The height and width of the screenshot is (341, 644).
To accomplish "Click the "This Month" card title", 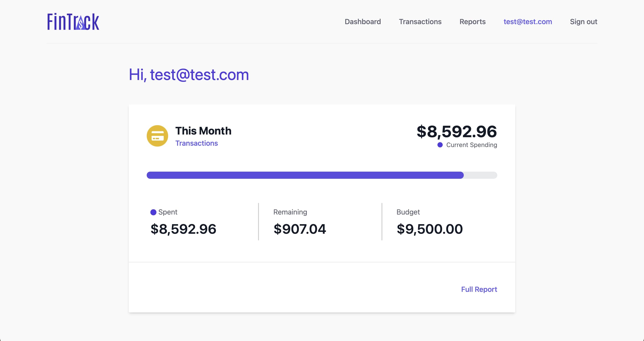I will tap(203, 131).
